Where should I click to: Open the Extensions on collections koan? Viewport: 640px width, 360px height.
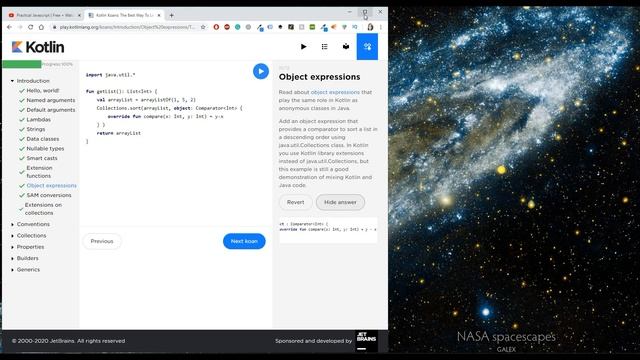[x=43, y=209]
